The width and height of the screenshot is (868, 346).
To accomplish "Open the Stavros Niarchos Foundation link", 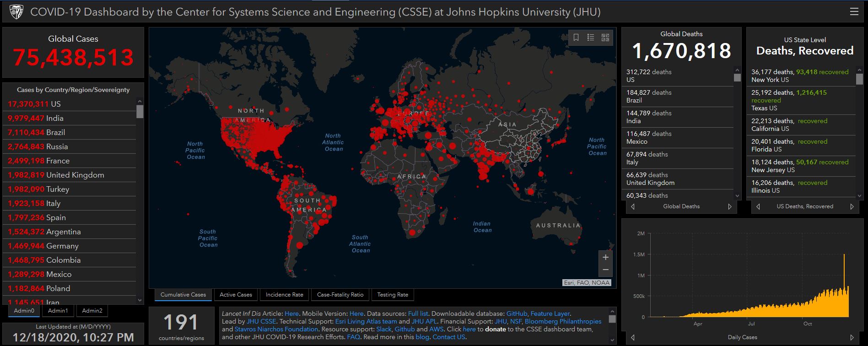I will coord(276,330).
